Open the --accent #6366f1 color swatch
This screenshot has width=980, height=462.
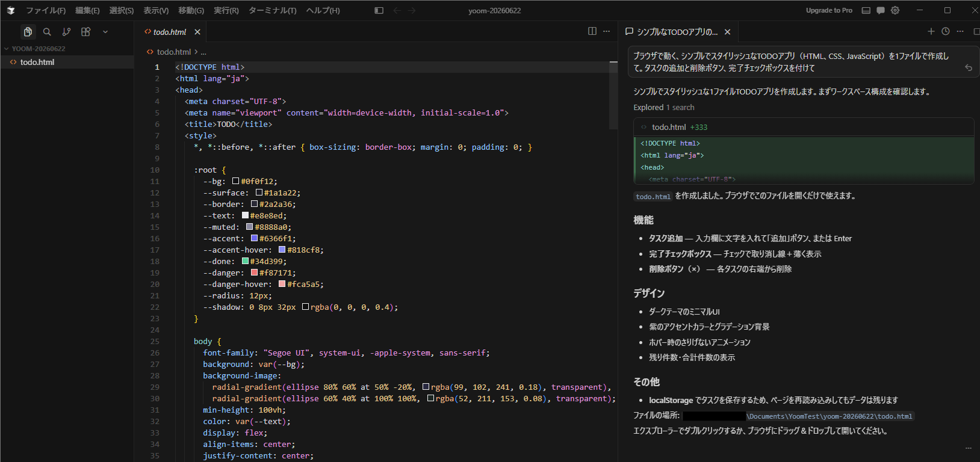point(254,238)
